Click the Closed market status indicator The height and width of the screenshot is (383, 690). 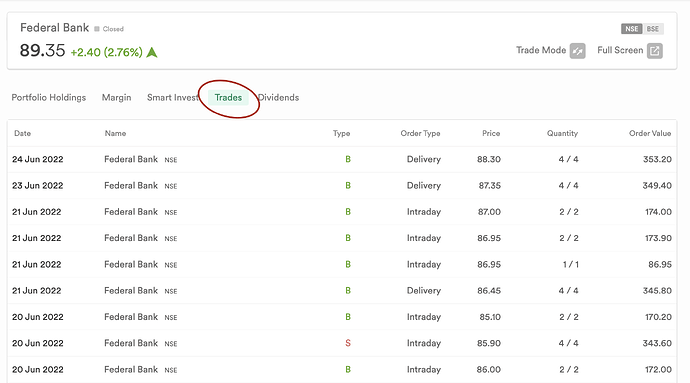pos(109,29)
